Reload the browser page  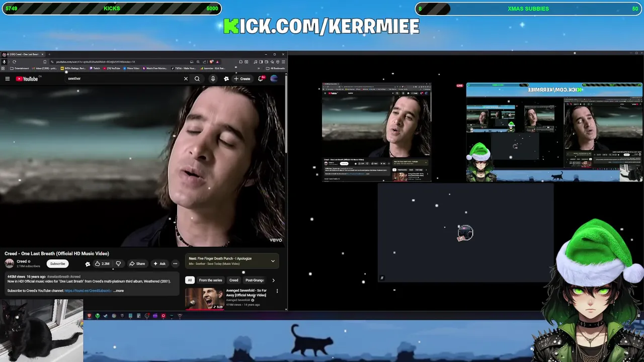tap(14, 62)
